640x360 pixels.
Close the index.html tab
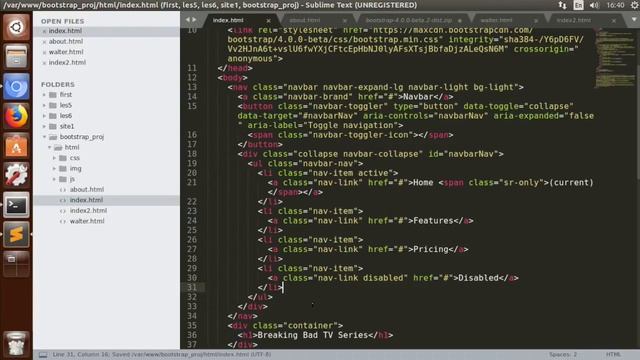[268, 20]
